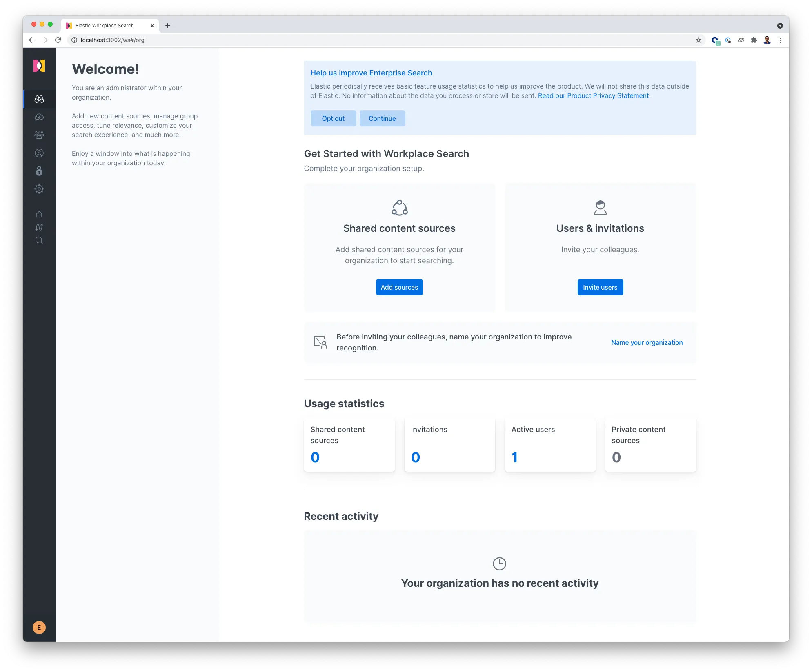Open the Chrome profile avatar
812x672 pixels.
click(767, 40)
